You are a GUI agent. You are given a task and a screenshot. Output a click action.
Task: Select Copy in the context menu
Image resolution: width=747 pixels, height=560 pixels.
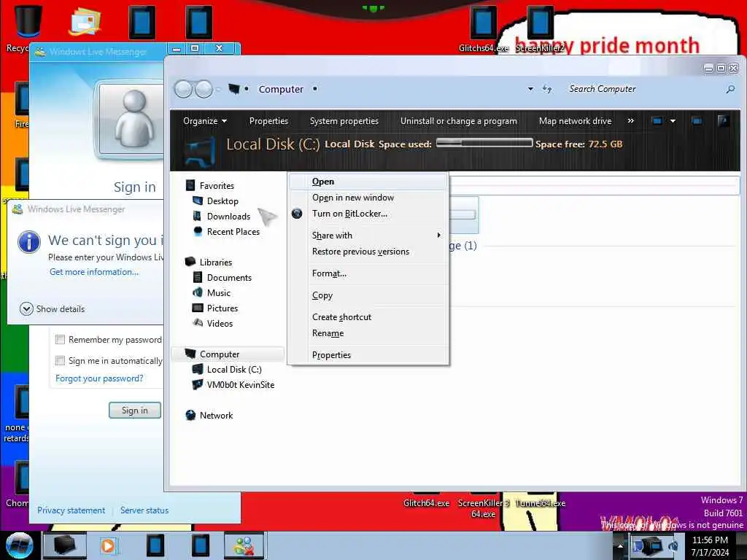[368, 295]
